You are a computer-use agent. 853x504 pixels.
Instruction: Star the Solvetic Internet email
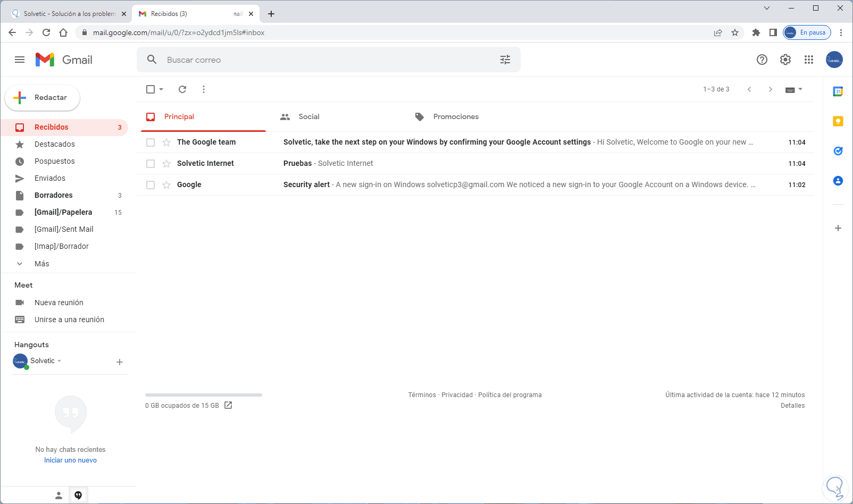[166, 164]
